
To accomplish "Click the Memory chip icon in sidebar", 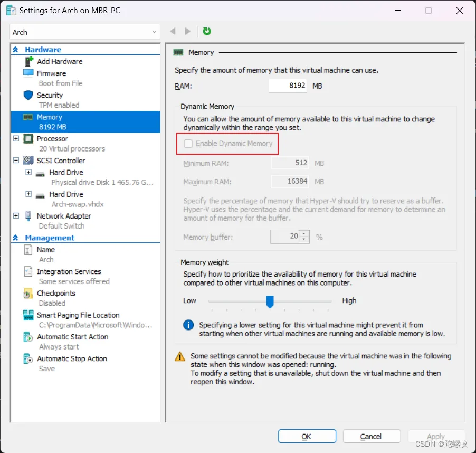I will (28, 117).
